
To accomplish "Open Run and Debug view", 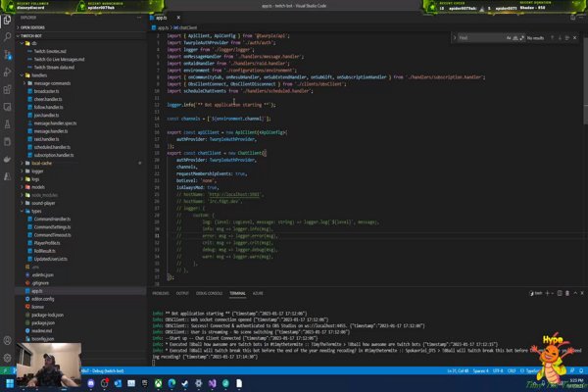I will pos(7,72).
